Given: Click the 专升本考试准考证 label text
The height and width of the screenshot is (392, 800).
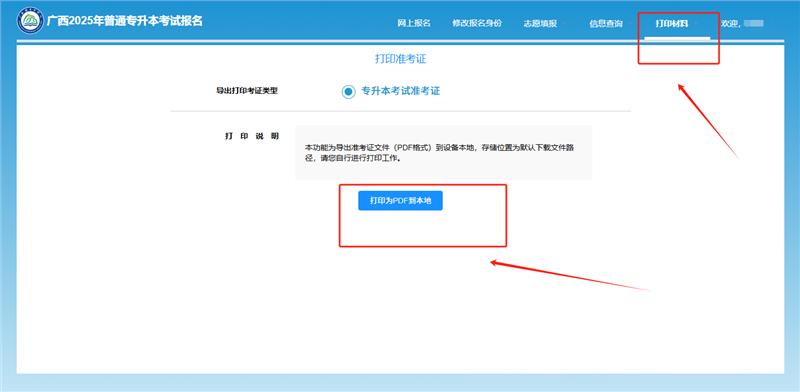Looking at the screenshot, I should [401, 91].
